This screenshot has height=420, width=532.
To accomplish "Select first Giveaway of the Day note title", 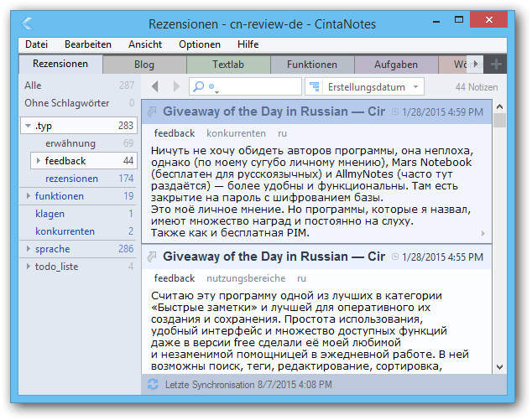I will click(x=274, y=111).
